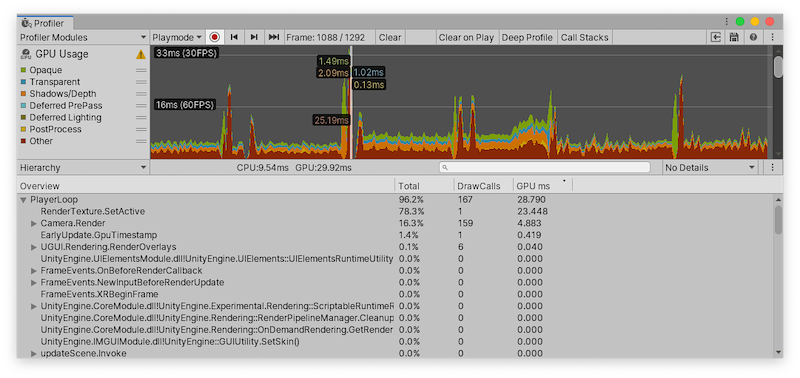Step to next frame
Image resolution: width=800 pixels, height=378 pixels.
coord(254,37)
